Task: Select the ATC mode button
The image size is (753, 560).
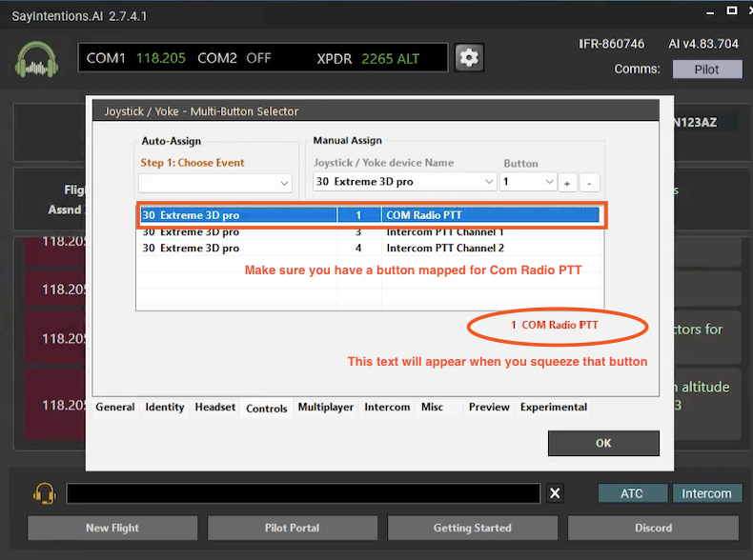Action: coord(632,493)
